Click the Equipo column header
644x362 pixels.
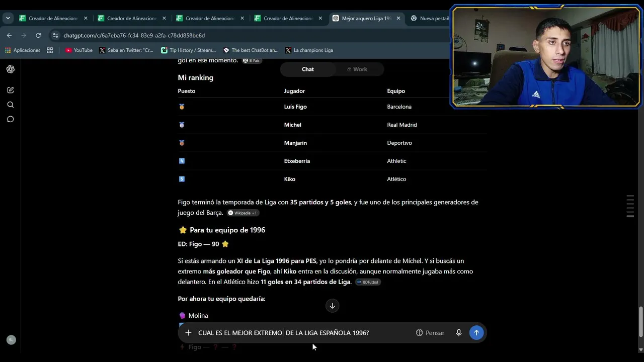click(x=396, y=91)
